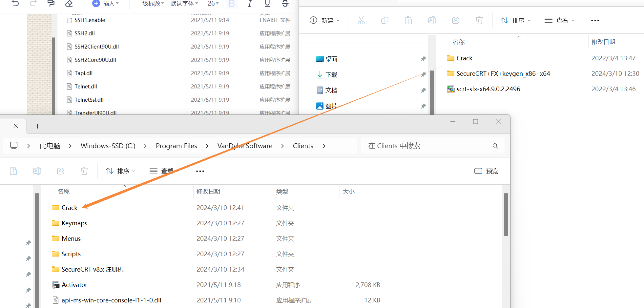Viewport: 644px width, 308px height.
Task: Click Program Files in the breadcrumb
Action: point(177,146)
